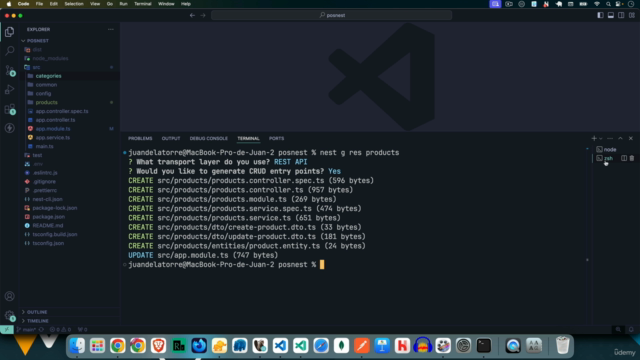Switch to the PORTS tab
This screenshot has width=640, height=360.
pos(276,138)
